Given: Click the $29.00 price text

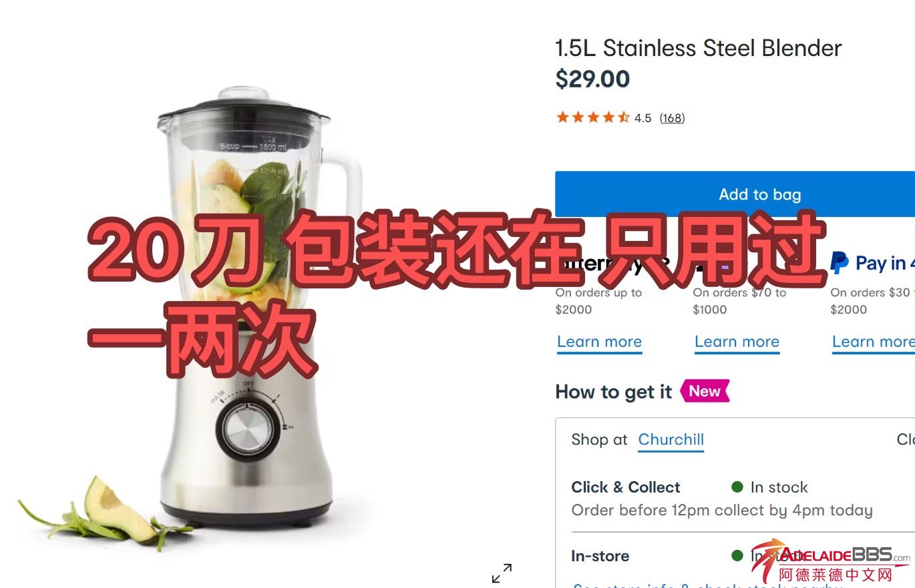Looking at the screenshot, I should (592, 79).
